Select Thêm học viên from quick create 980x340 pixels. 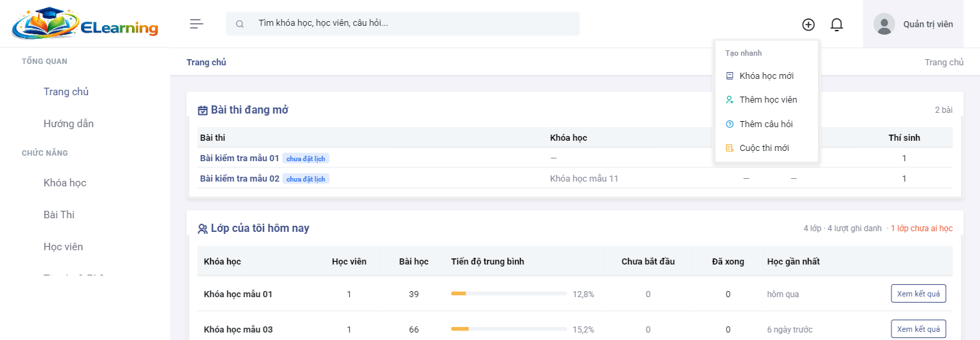(x=766, y=100)
